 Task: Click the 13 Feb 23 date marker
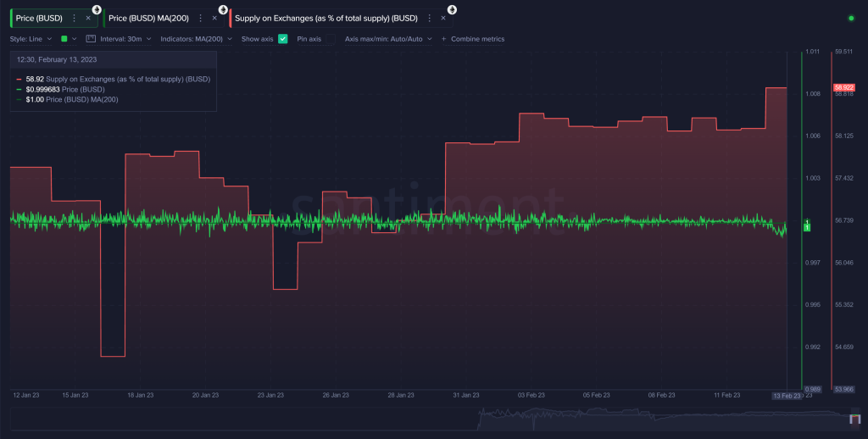[787, 396]
